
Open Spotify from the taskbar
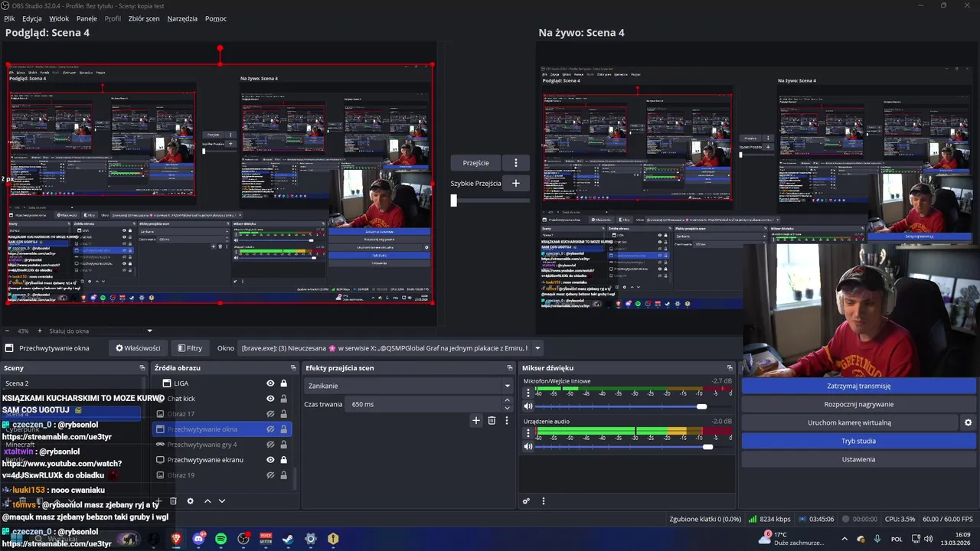click(x=221, y=539)
